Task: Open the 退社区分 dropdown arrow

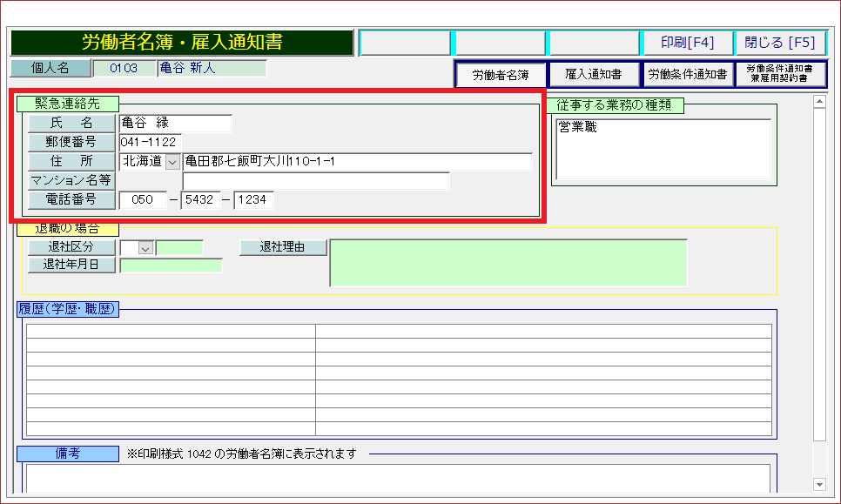Action: tap(145, 248)
